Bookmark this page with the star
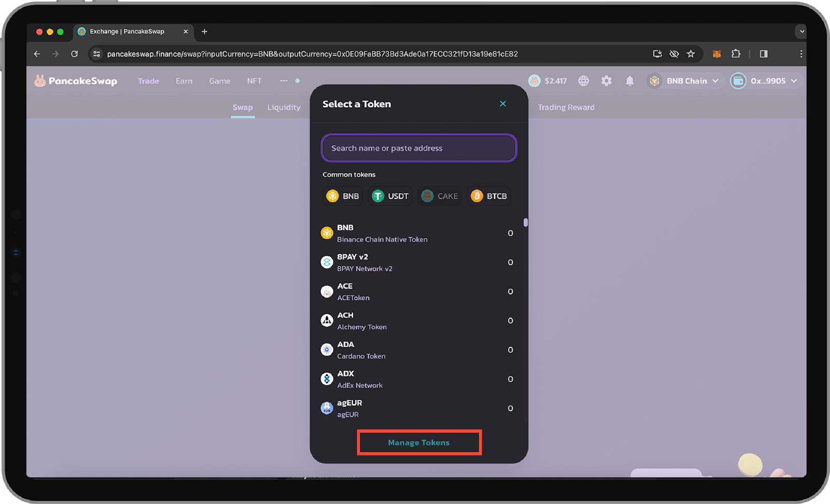This screenshot has height=504, width=830. click(691, 54)
